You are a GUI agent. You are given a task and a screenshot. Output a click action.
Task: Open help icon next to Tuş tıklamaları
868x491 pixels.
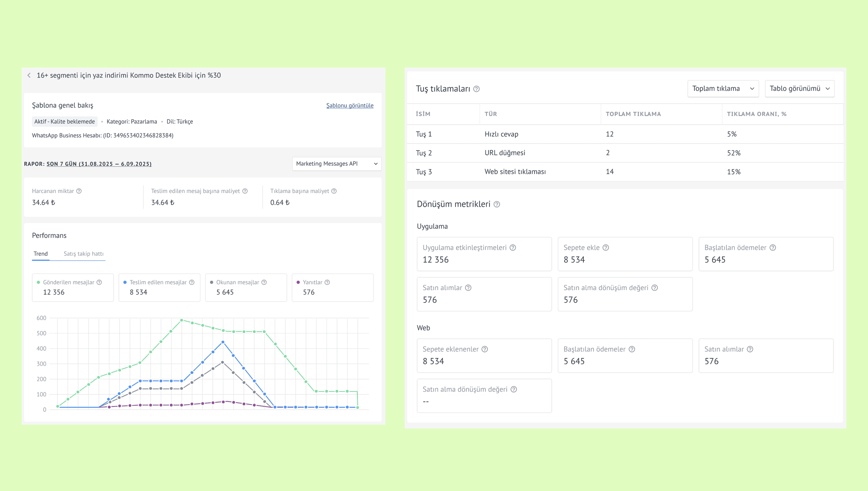[x=476, y=89]
